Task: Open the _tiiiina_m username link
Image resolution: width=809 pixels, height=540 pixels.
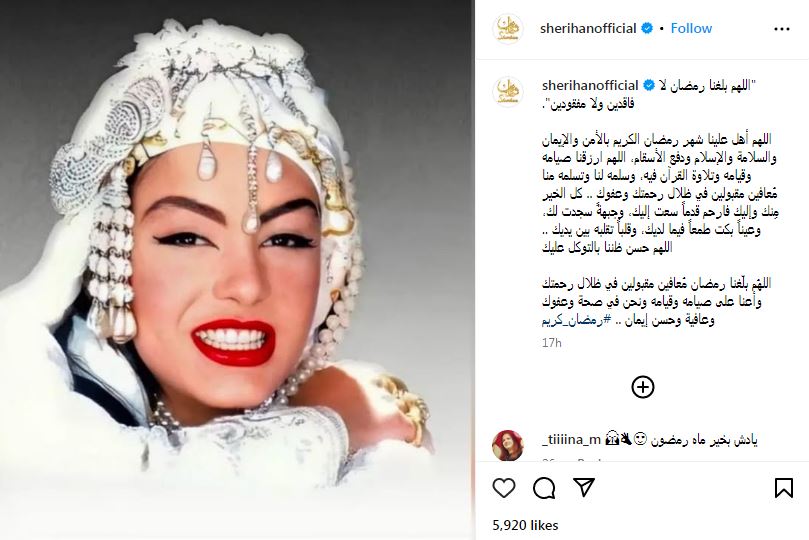Action: click(x=572, y=439)
